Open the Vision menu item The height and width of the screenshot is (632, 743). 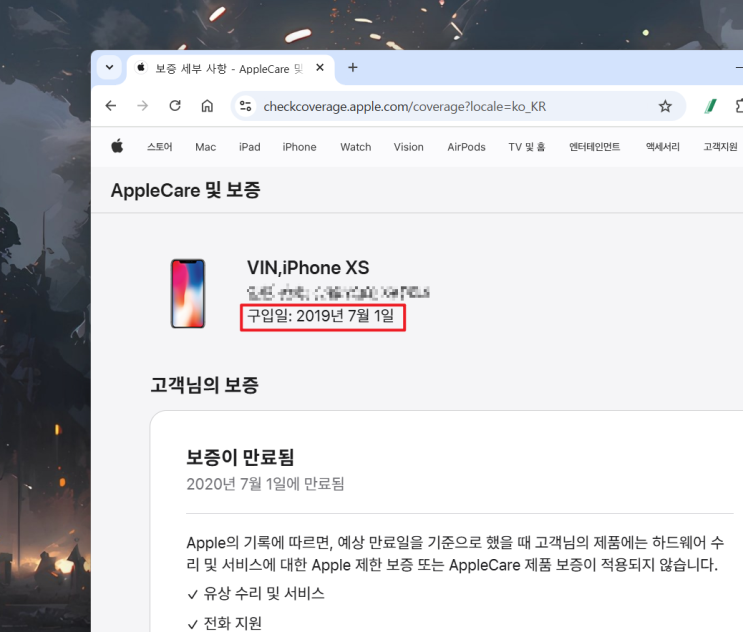(408, 147)
